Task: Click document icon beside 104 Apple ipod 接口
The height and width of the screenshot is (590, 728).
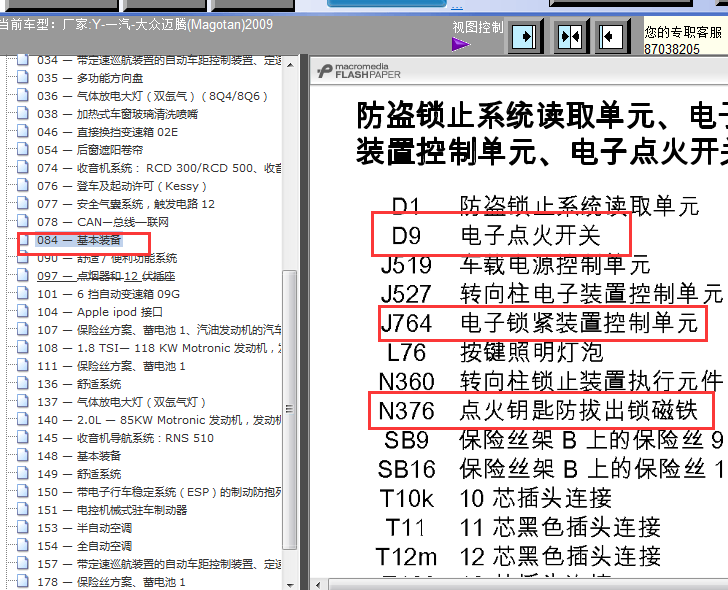Action: coord(22,311)
